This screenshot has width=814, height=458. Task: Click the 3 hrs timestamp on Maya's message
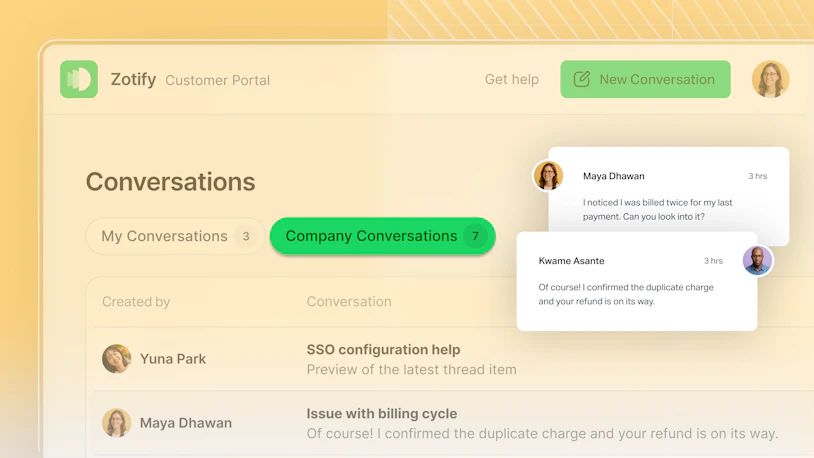(x=757, y=176)
